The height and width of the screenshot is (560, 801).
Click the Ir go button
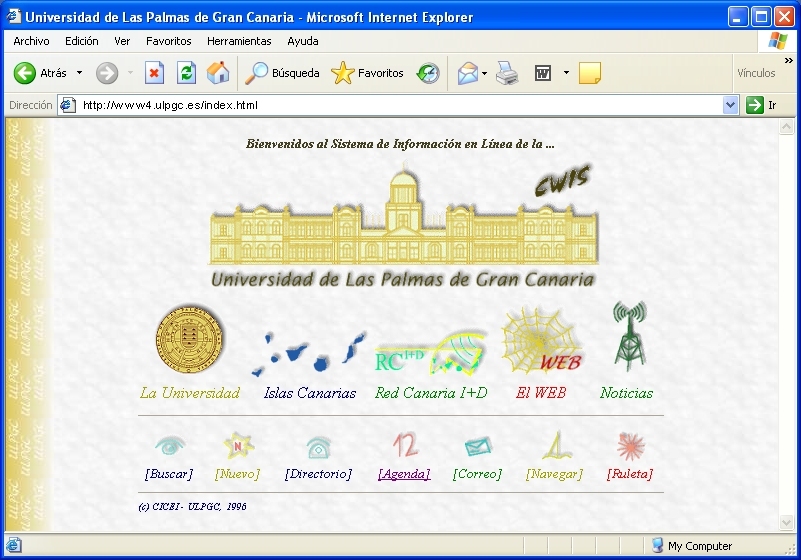[762, 105]
